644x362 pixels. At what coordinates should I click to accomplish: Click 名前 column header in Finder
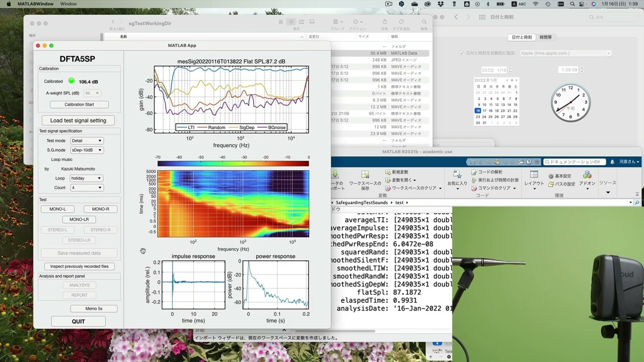[x=123, y=37]
